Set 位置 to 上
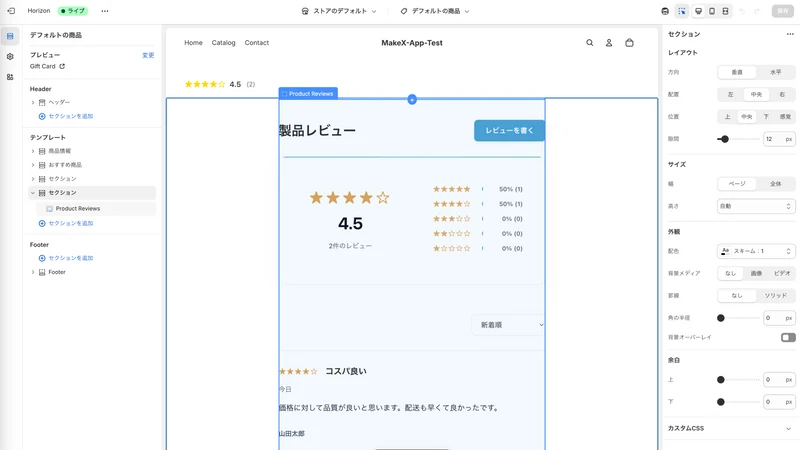800x450 pixels. coord(727,117)
